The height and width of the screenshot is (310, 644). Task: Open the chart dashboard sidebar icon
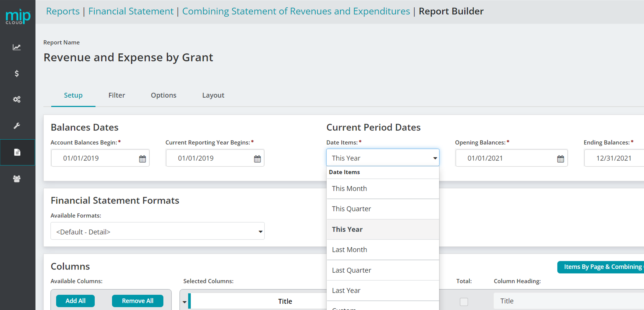17,47
